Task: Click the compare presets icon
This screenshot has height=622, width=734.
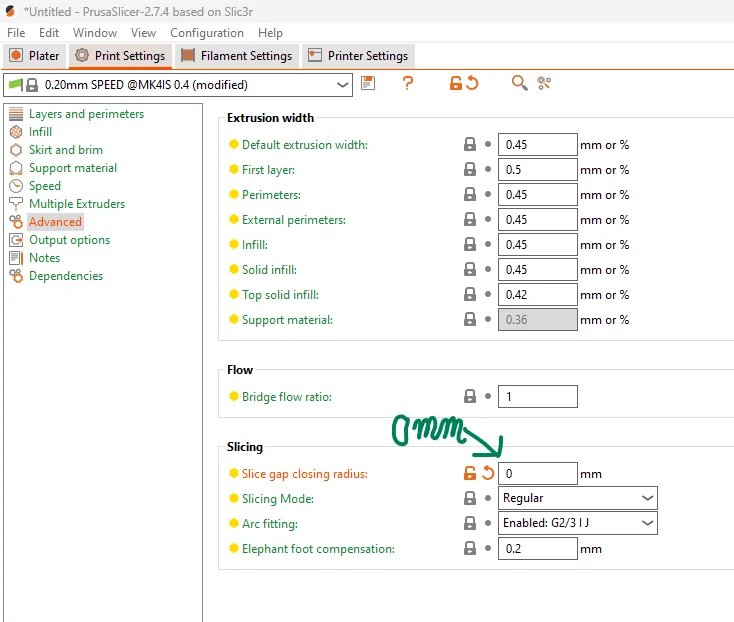Action: 544,83
